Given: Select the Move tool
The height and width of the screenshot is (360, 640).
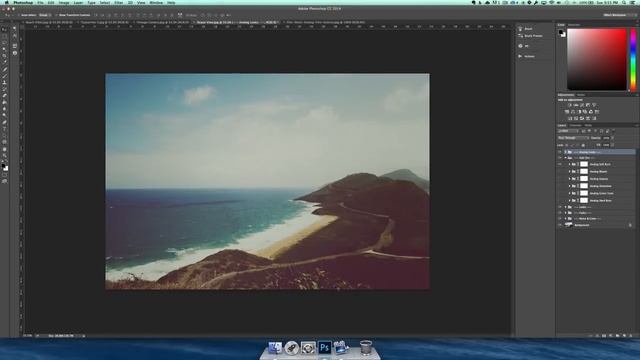Looking at the screenshot, I should tap(4, 30).
